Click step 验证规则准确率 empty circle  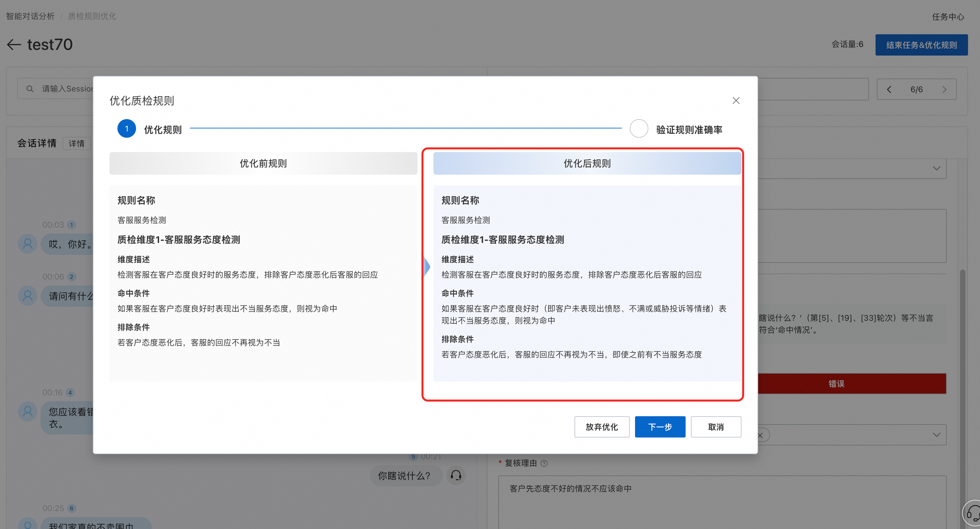tap(639, 129)
